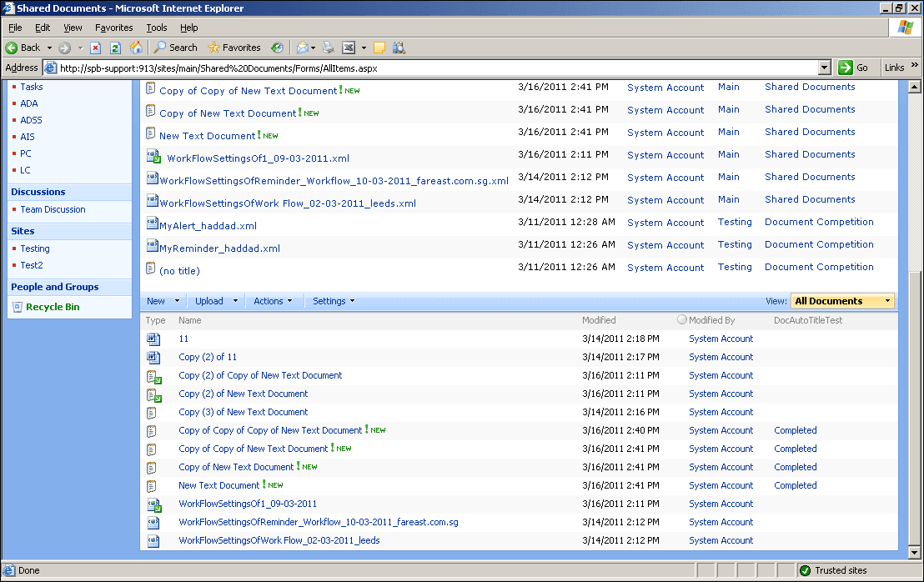Open the Tools menu

[x=157, y=28]
